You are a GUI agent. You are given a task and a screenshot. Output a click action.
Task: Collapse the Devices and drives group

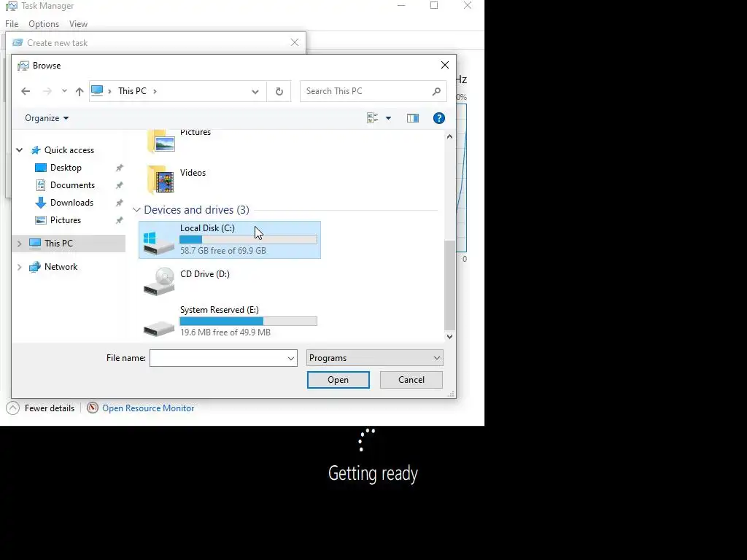point(136,209)
